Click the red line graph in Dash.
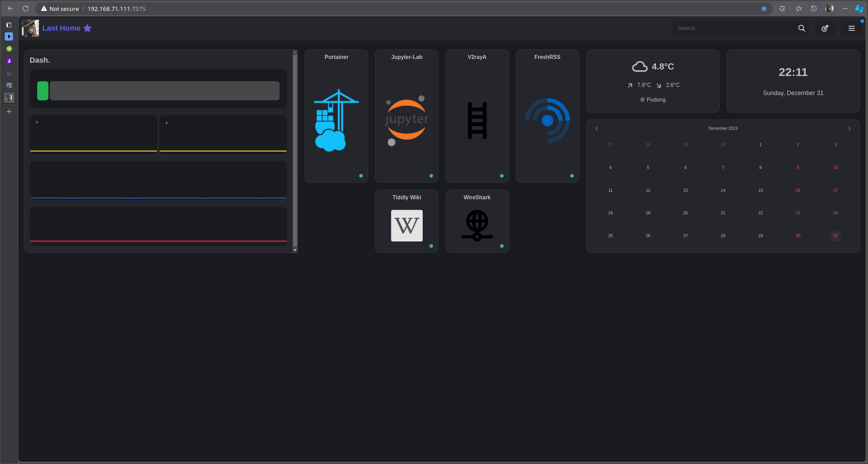Viewport: 868px width, 464px height. 158,226
